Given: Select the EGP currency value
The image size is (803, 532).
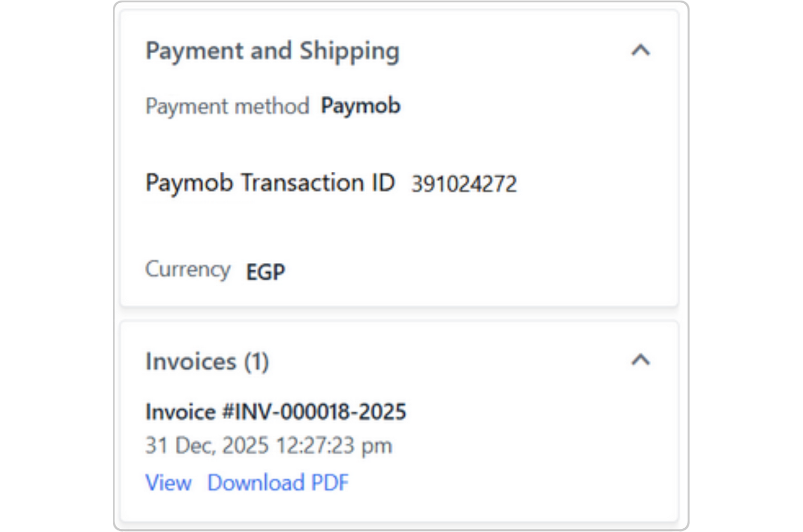Looking at the screenshot, I should 265,271.
